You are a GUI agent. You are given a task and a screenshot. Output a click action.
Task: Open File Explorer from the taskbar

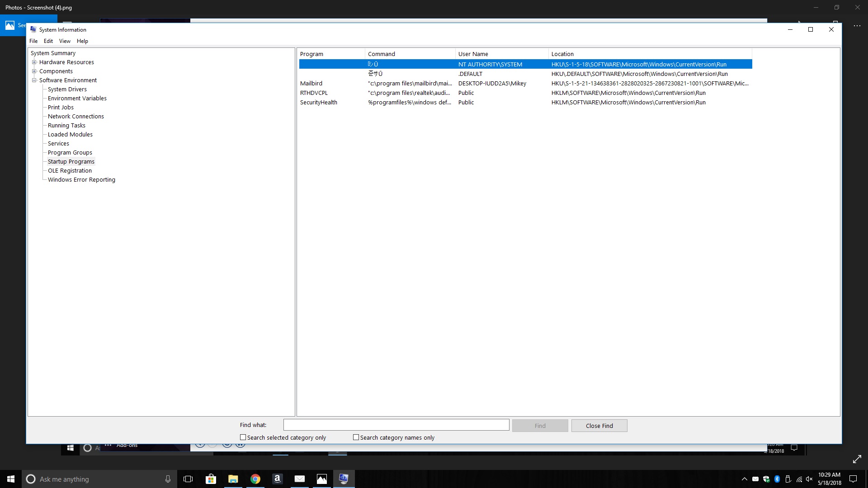(233, 479)
